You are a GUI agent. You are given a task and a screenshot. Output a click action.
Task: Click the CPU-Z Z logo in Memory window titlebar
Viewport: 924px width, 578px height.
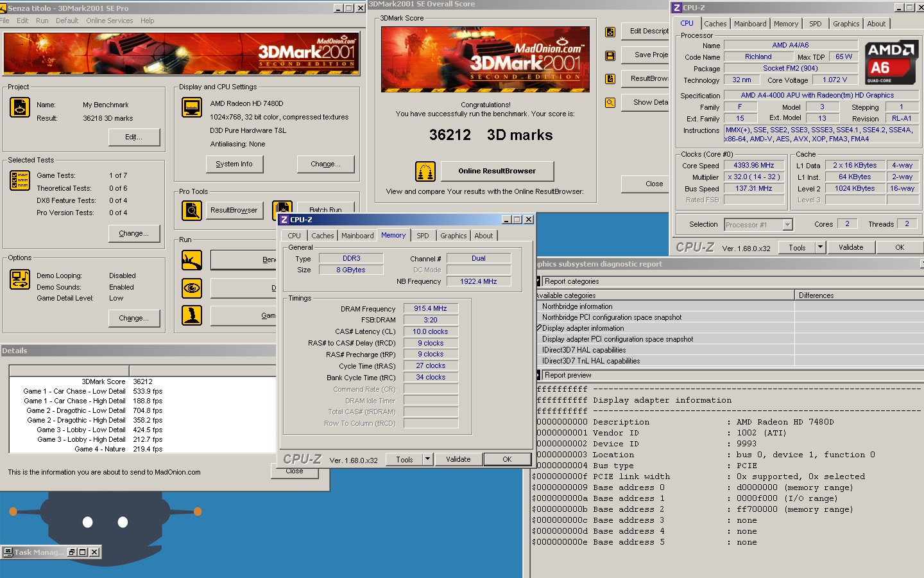[284, 220]
